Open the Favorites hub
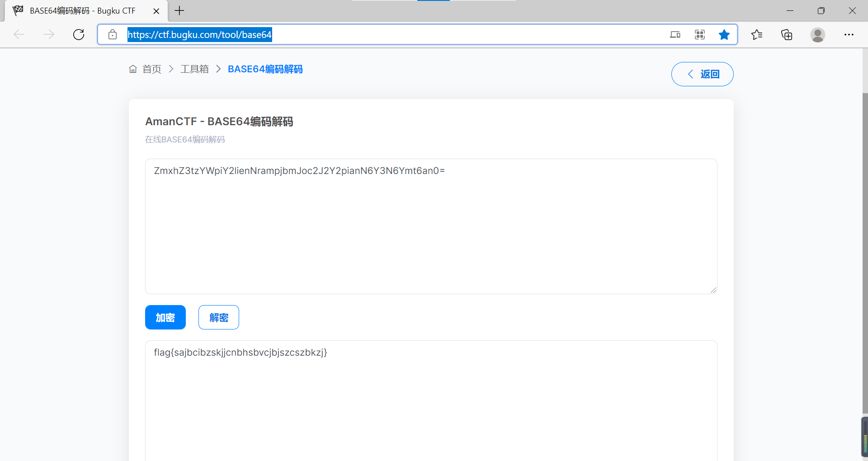 pos(757,34)
